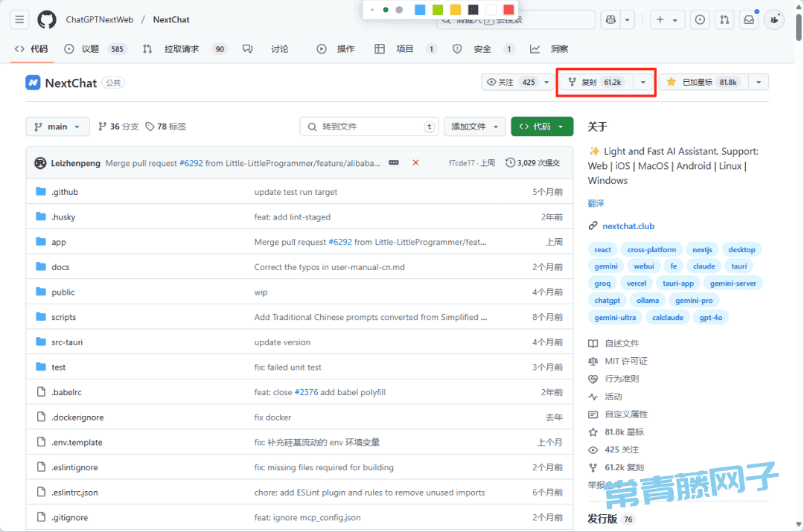Expand the 添加文件 dropdown
This screenshot has width=804, height=532.
475,126
